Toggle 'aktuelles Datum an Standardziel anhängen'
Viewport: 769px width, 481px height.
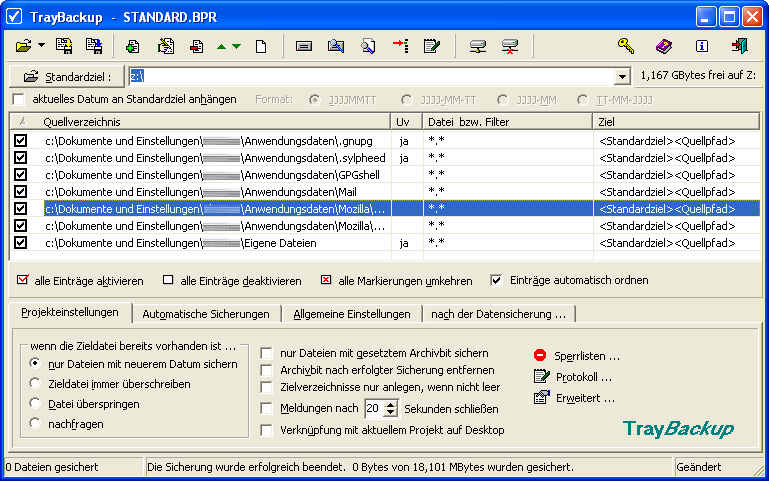[x=19, y=100]
